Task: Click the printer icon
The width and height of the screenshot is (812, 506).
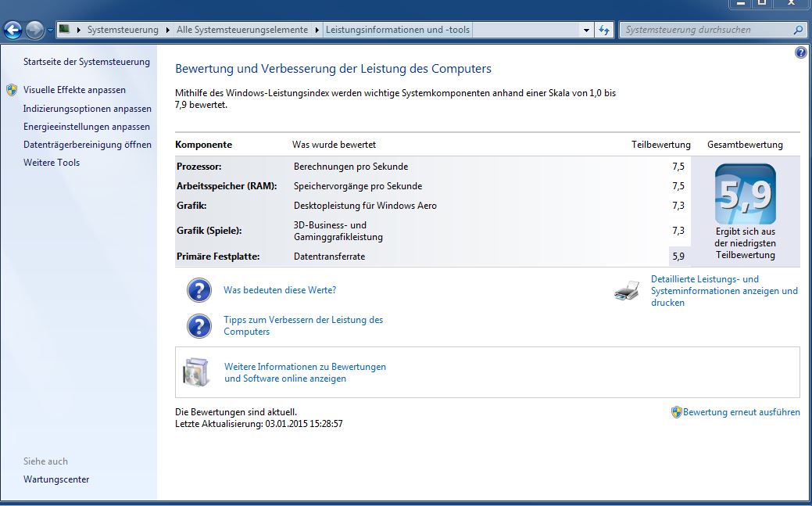Action: [627, 290]
